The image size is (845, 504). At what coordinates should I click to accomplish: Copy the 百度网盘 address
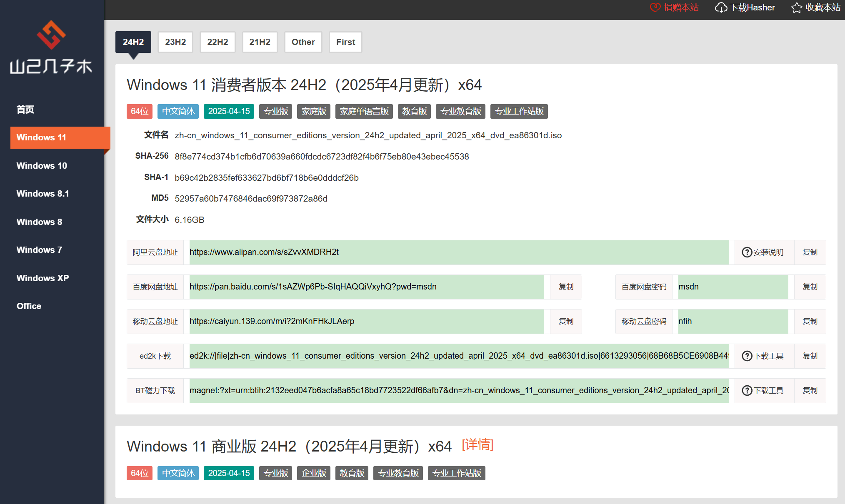(566, 287)
